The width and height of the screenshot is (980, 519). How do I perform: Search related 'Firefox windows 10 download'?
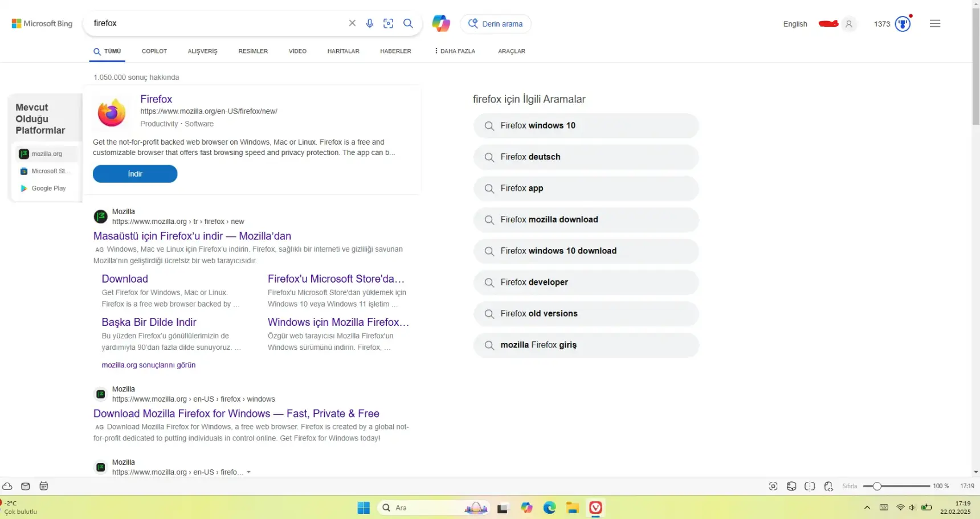coord(586,251)
